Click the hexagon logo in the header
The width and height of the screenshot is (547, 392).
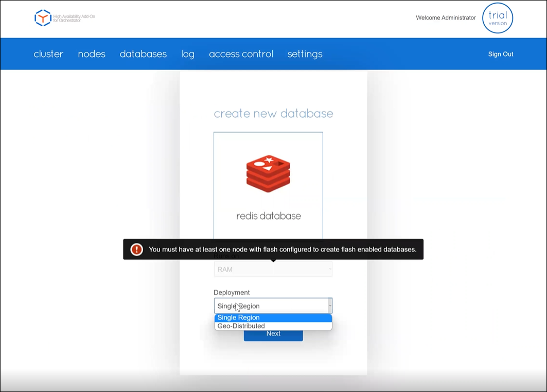(x=43, y=18)
